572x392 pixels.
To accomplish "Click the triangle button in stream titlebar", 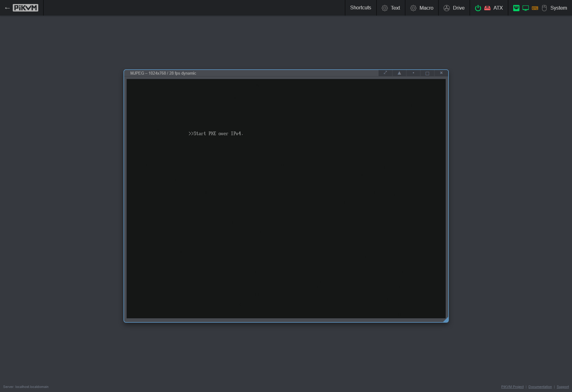I will (399, 73).
